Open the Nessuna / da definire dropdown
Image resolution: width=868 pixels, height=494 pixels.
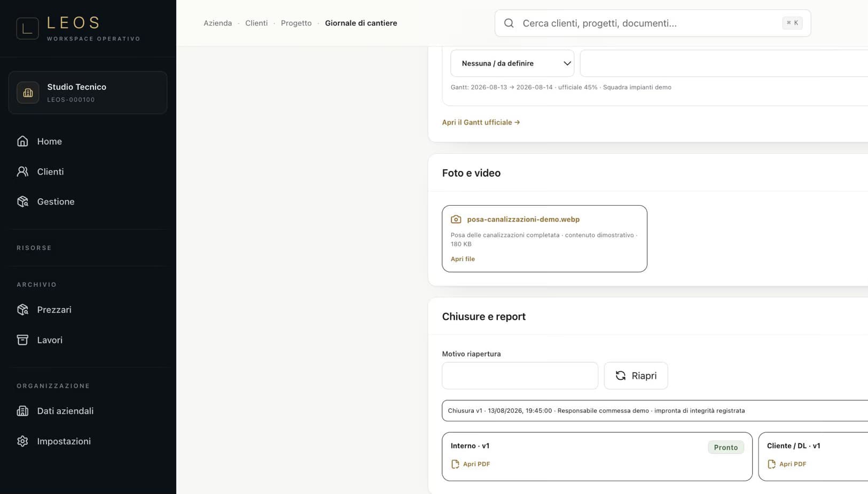pos(512,63)
